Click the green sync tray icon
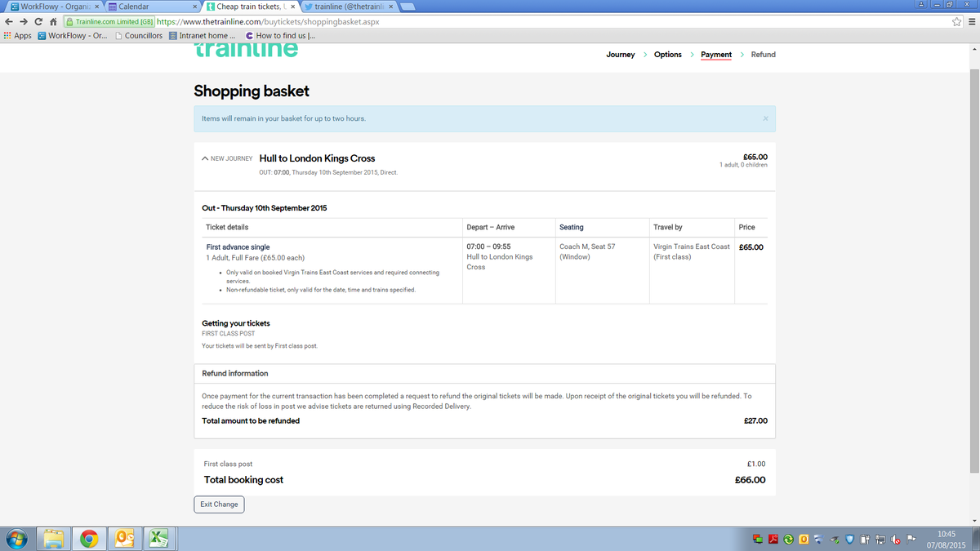 (x=788, y=540)
